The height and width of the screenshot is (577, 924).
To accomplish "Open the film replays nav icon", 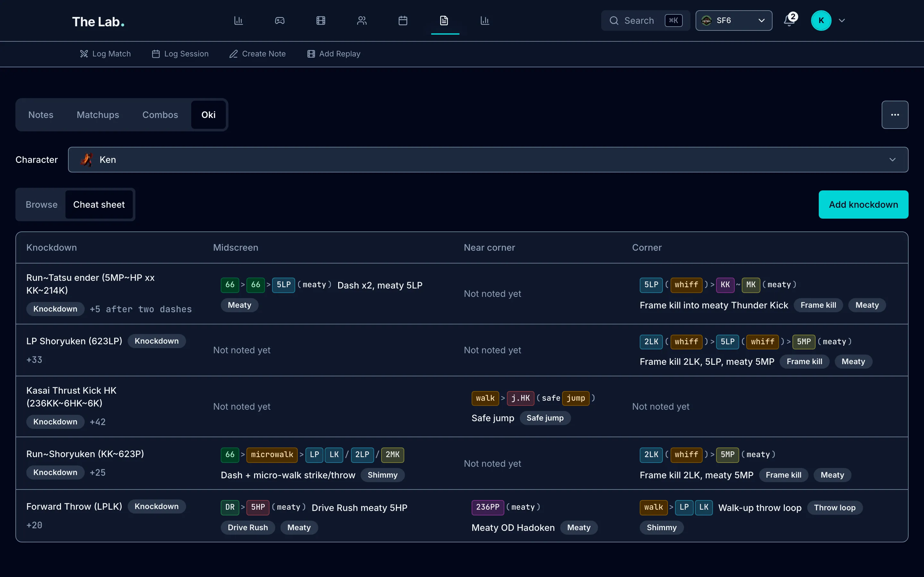I will point(321,21).
